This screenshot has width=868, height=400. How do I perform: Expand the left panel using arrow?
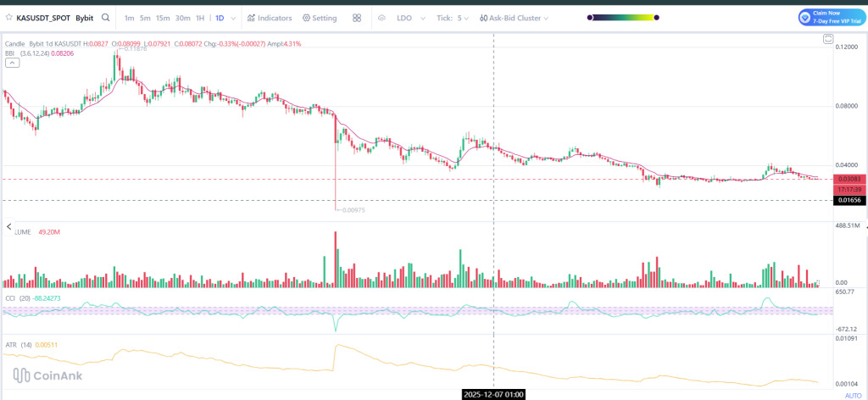pos(9,227)
